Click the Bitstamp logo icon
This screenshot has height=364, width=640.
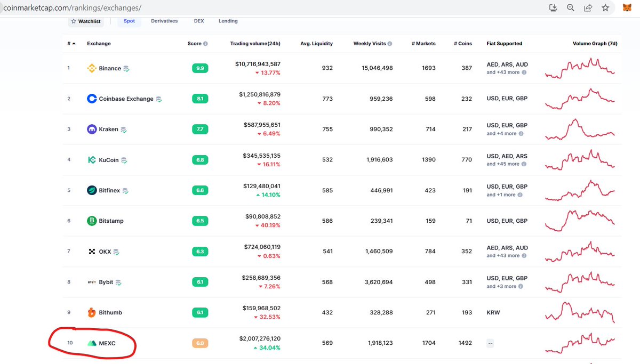click(x=92, y=221)
